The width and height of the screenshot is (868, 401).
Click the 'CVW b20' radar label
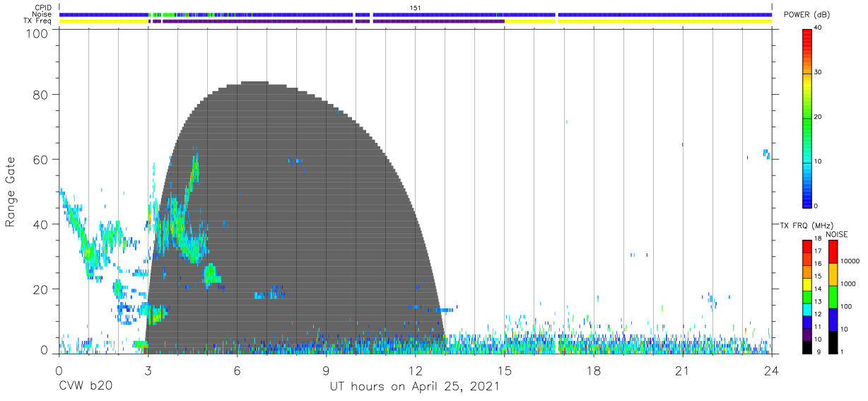click(x=85, y=387)
